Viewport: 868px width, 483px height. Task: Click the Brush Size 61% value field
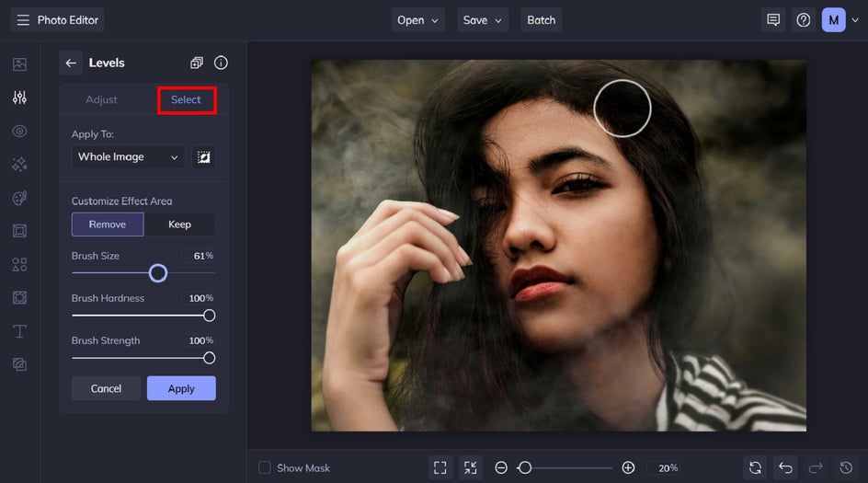click(x=199, y=256)
